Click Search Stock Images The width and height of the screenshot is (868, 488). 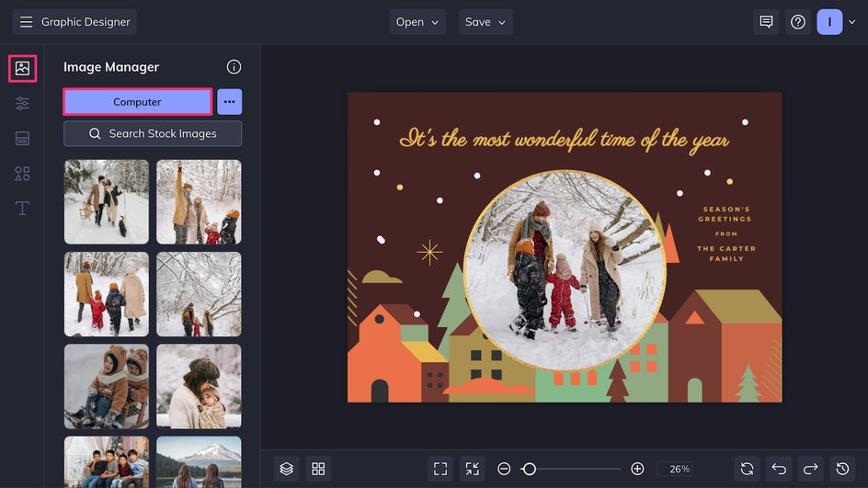tap(153, 134)
